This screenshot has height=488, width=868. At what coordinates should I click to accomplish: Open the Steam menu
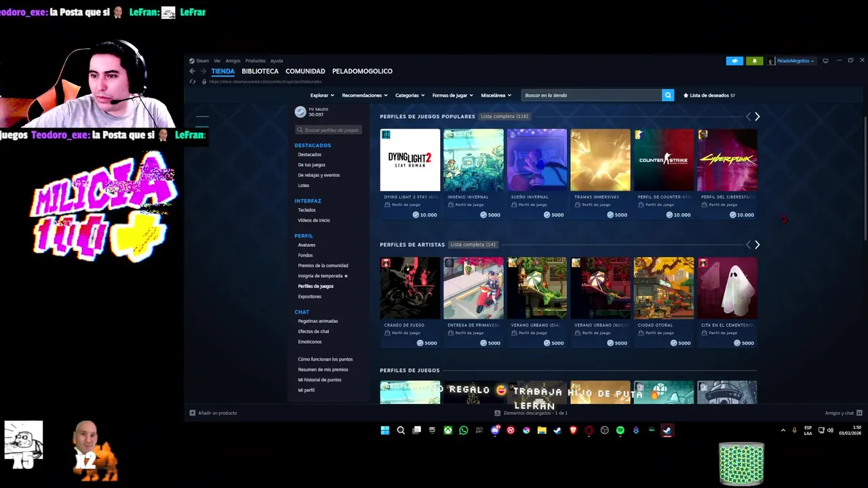(x=199, y=61)
